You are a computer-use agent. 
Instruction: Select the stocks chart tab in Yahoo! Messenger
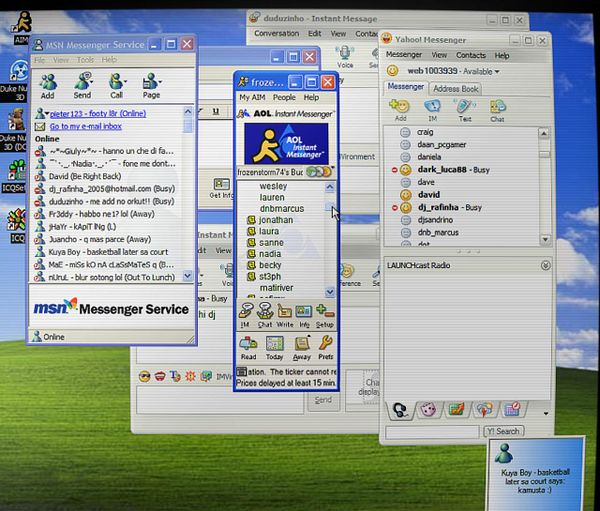click(x=456, y=410)
